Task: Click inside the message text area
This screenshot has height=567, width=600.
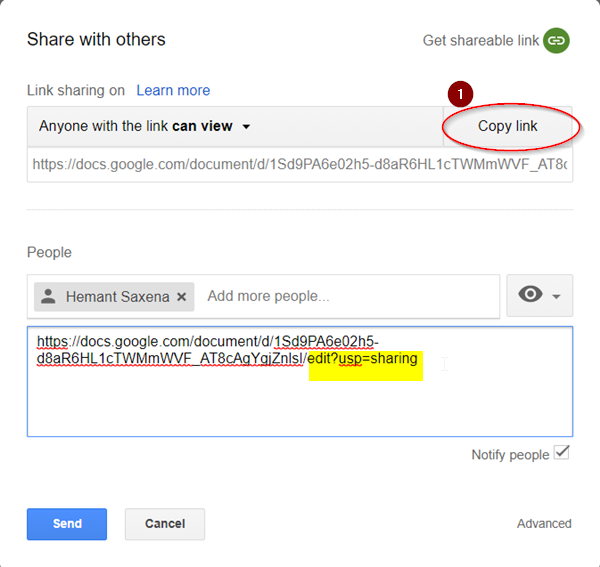Action: [299, 400]
